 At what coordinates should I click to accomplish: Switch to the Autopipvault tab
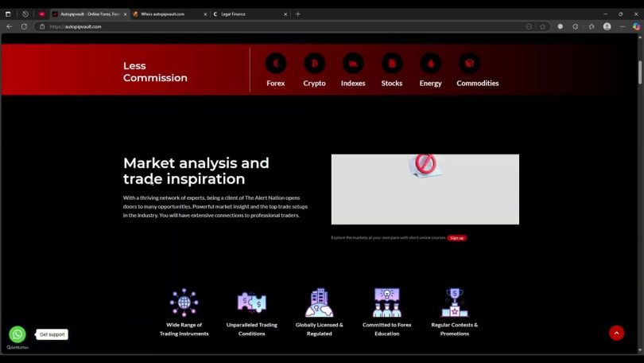[90, 14]
